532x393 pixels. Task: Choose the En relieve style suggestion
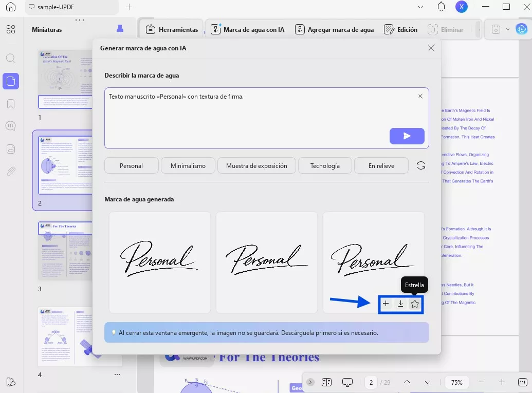(x=381, y=166)
